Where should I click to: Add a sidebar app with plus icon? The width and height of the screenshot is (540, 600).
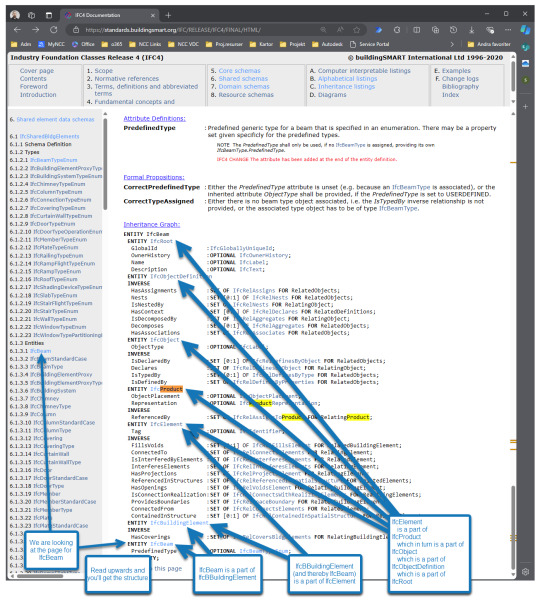pos(525,107)
